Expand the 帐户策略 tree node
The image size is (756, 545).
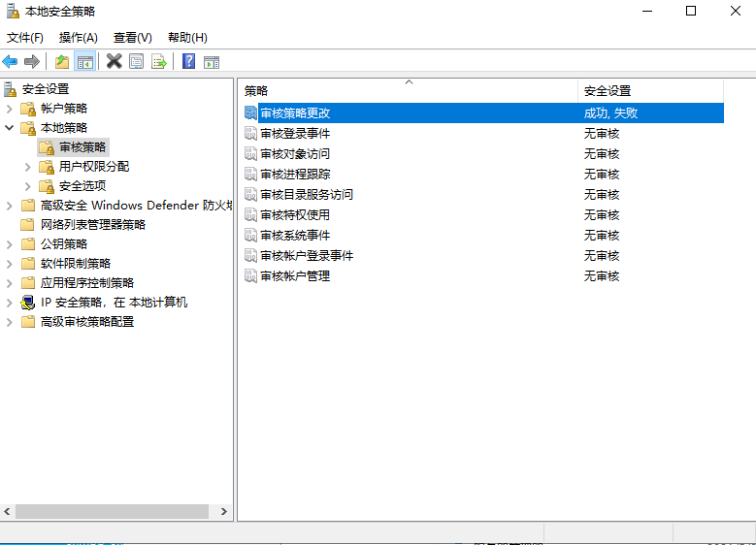coord(10,109)
